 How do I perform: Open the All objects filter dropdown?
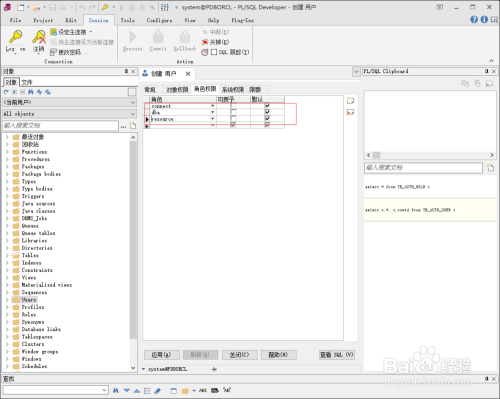click(x=133, y=114)
